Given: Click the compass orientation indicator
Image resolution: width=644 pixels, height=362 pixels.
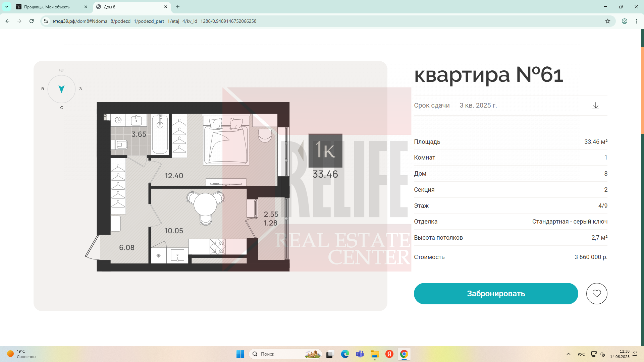Looking at the screenshot, I should (x=61, y=89).
